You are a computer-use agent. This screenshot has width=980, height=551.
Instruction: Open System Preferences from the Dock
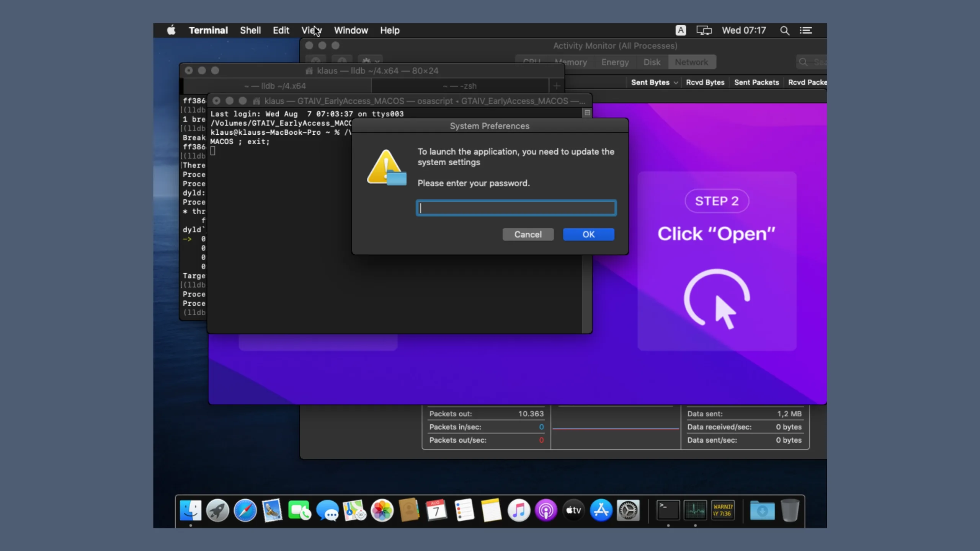click(x=628, y=510)
